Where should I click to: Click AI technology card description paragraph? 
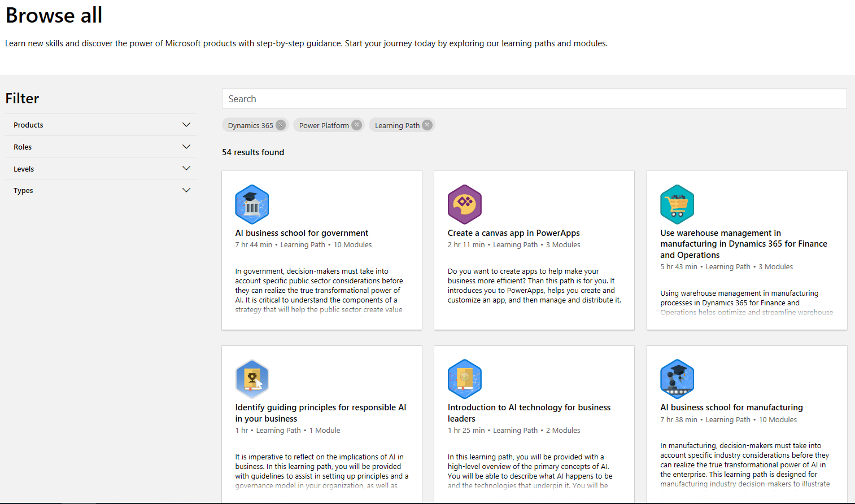(x=530, y=471)
